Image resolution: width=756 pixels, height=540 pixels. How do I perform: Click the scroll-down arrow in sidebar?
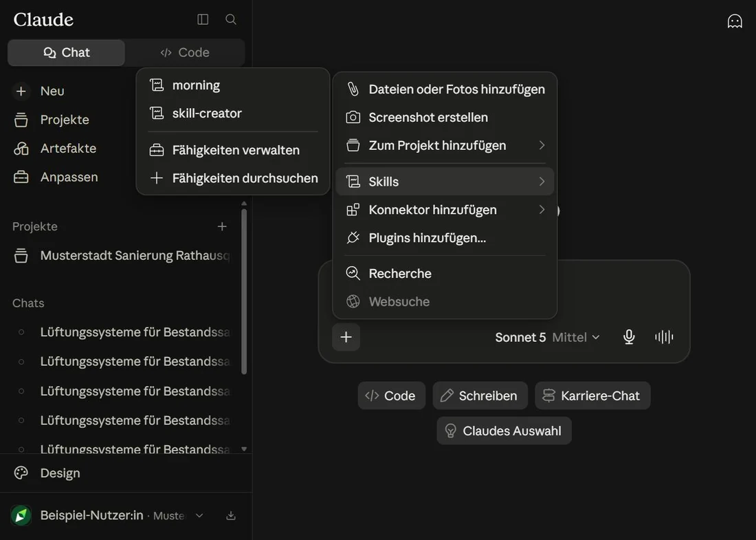[x=244, y=449]
